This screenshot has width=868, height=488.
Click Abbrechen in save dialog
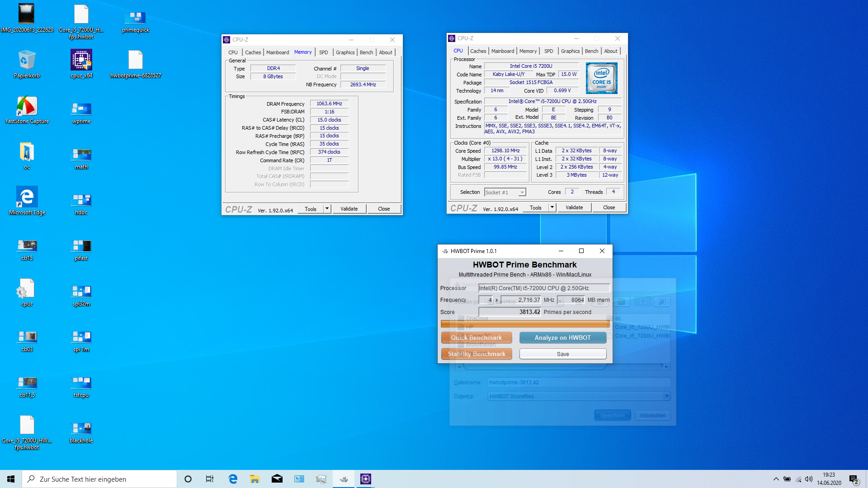652,415
